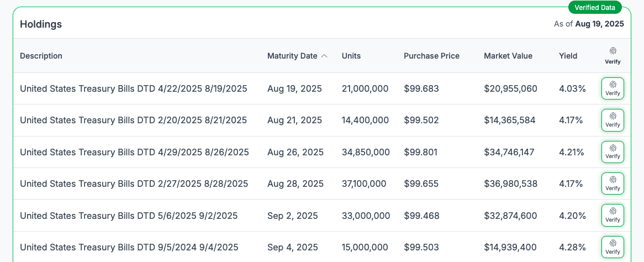Toggle Maturity Date sort arrow
The height and width of the screenshot is (262, 644).
(x=324, y=56)
